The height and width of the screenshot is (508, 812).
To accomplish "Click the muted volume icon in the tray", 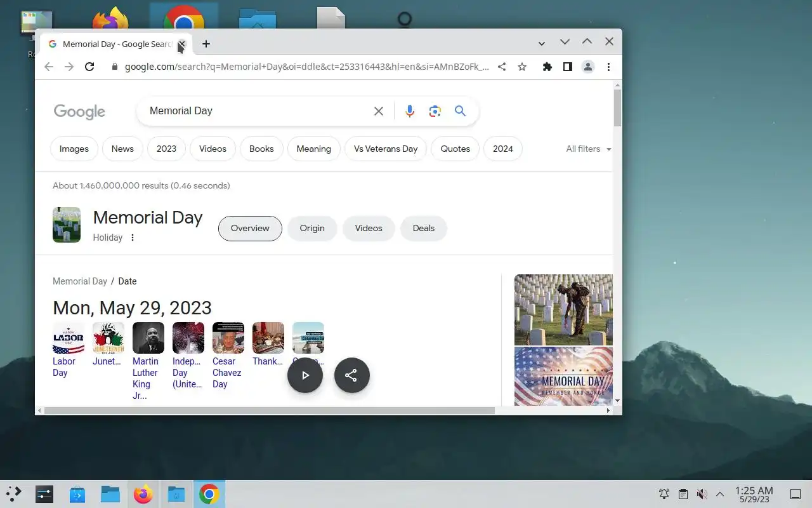I will pyautogui.click(x=702, y=494).
